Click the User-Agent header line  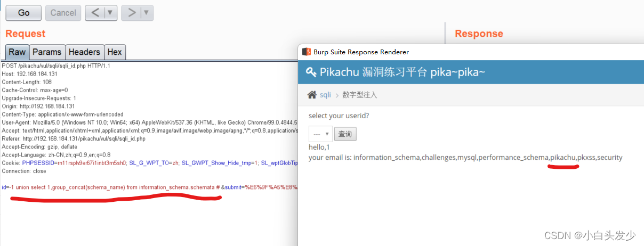coord(149,122)
